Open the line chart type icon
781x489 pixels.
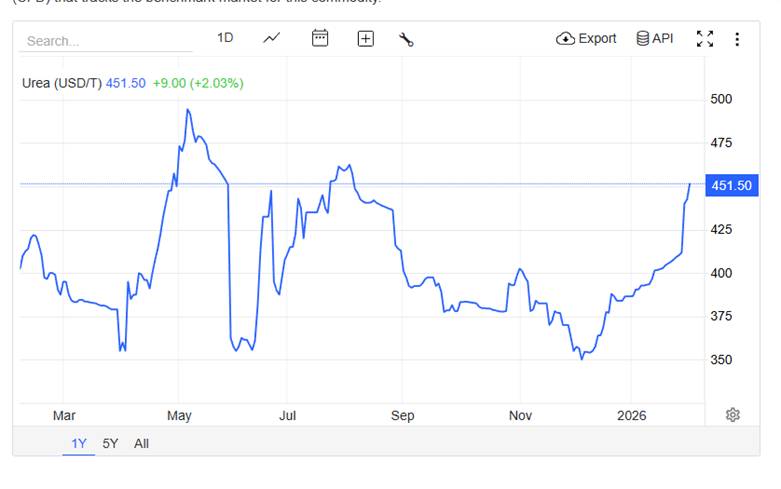(271, 38)
